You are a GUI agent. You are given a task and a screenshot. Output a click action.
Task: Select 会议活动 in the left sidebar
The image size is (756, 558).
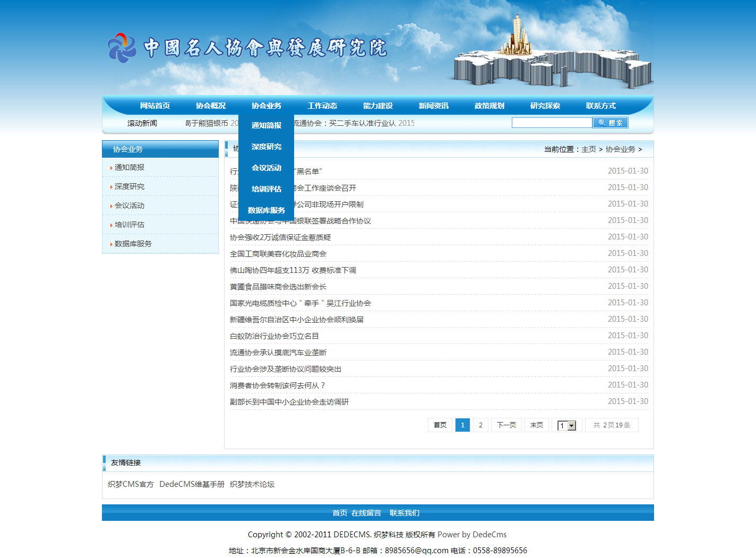coord(130,205)
